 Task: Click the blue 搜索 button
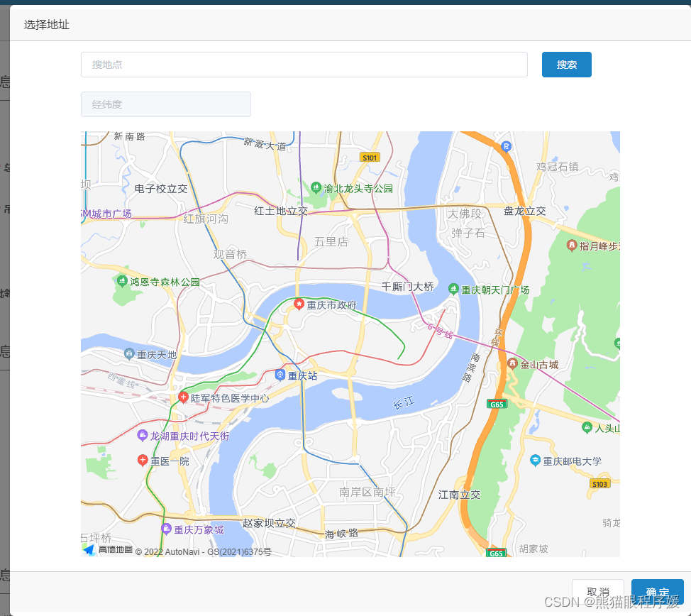[x=566, y=65]
